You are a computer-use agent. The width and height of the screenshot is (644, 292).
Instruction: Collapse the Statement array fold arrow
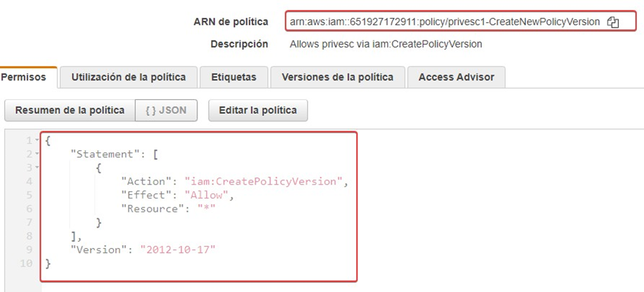click(36, 154)
